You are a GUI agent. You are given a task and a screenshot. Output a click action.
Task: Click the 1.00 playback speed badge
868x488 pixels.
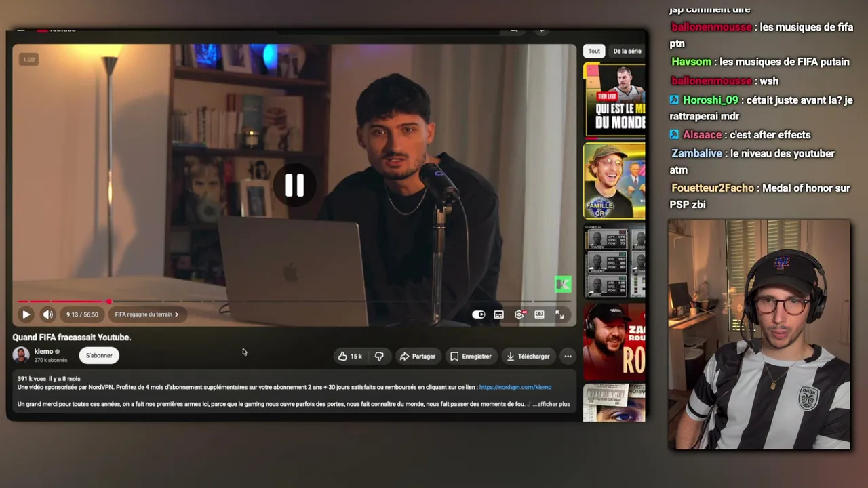pos(28,60)
